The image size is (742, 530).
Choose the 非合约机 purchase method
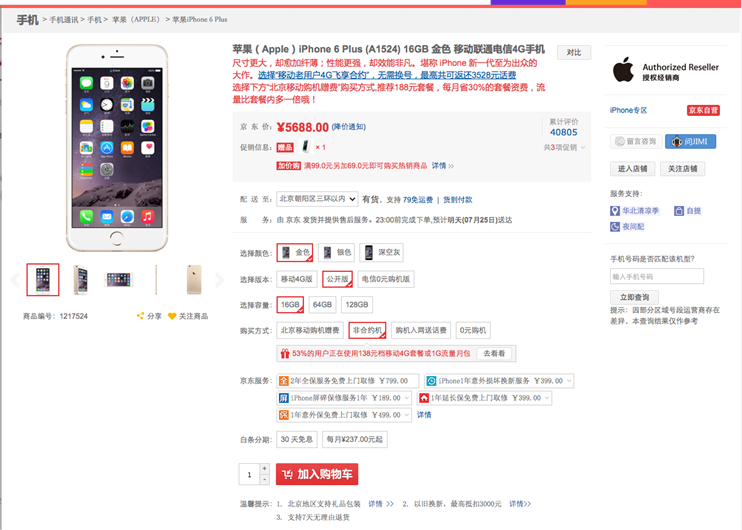[x=367, y=330]
